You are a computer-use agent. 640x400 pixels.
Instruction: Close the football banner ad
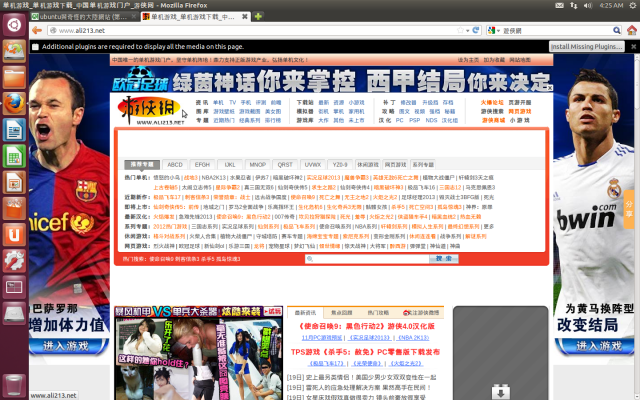pos(549,88)
